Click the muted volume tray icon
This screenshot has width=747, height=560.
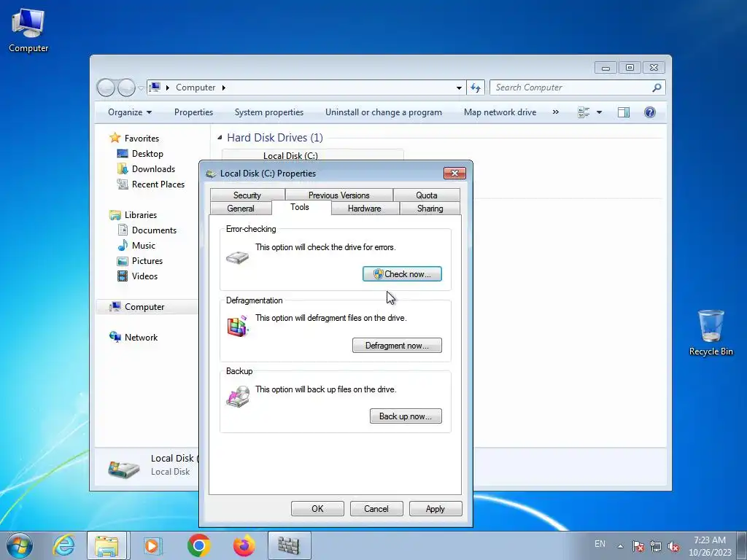point(673,546)
